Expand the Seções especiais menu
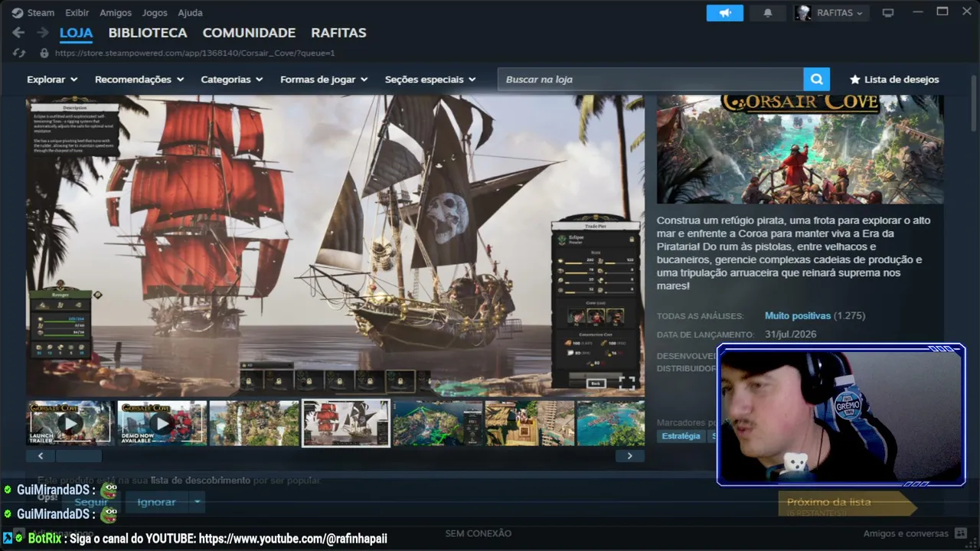This screenshot has height=551, width=980. (430, 80)
